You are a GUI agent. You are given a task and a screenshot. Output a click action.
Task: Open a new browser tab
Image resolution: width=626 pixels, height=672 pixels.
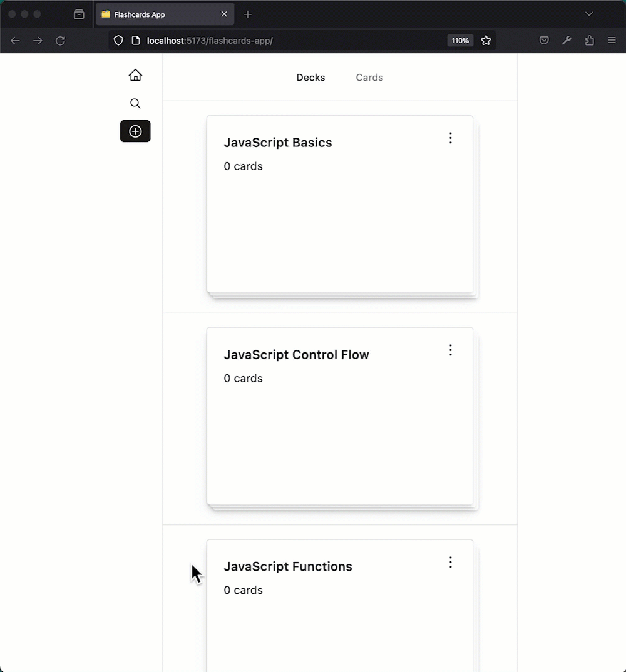(248, 14)
